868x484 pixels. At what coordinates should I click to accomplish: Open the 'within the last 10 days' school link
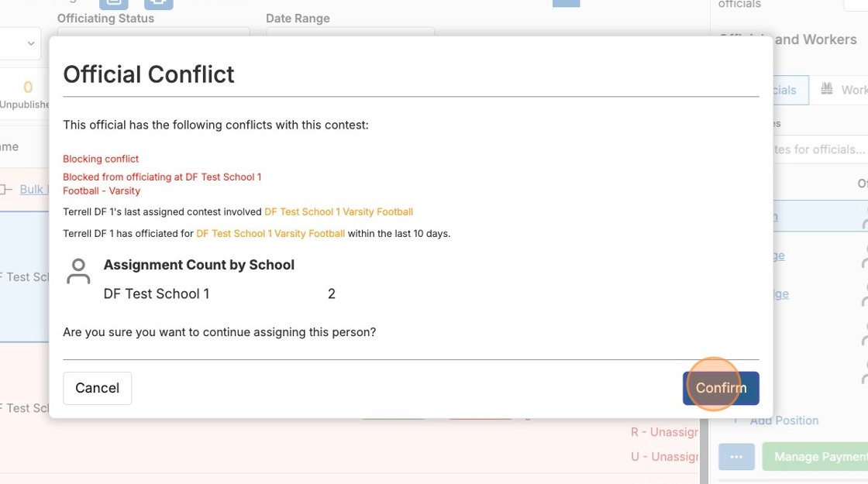270,233
